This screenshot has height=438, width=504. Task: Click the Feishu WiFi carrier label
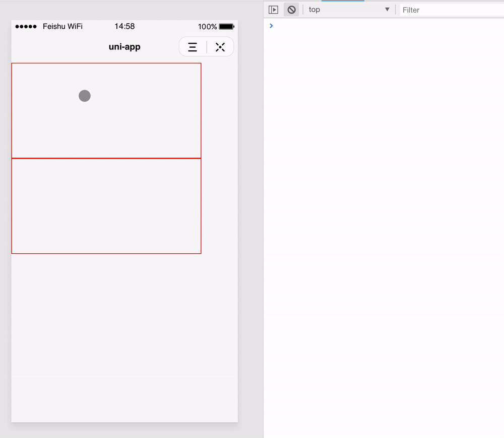point(62,26)
